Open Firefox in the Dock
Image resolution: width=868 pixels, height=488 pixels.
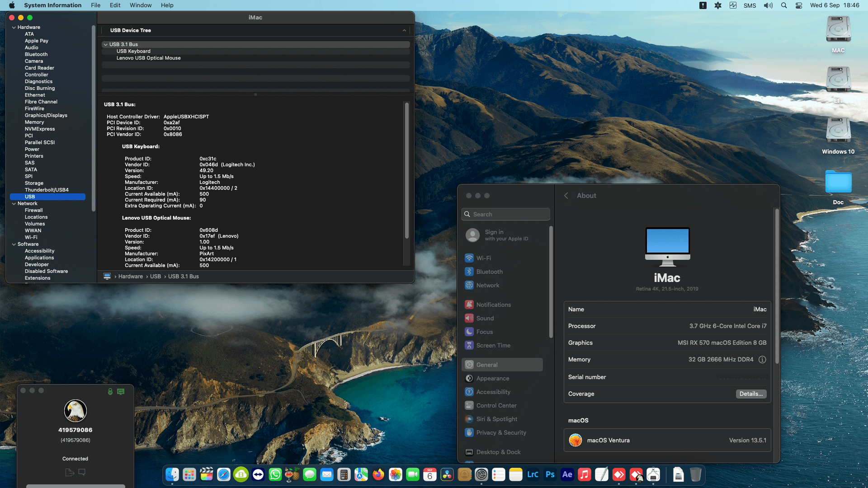pyautogui.click(x=378, y=474)
